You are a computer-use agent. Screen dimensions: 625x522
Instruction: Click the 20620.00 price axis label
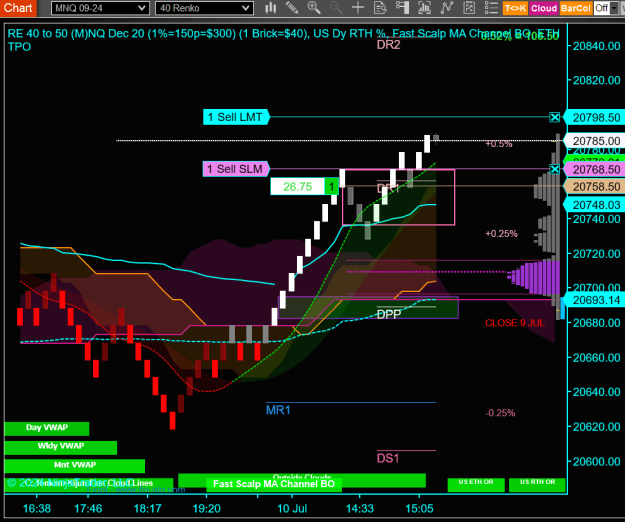pyautogui.click(x=596, y=427)
